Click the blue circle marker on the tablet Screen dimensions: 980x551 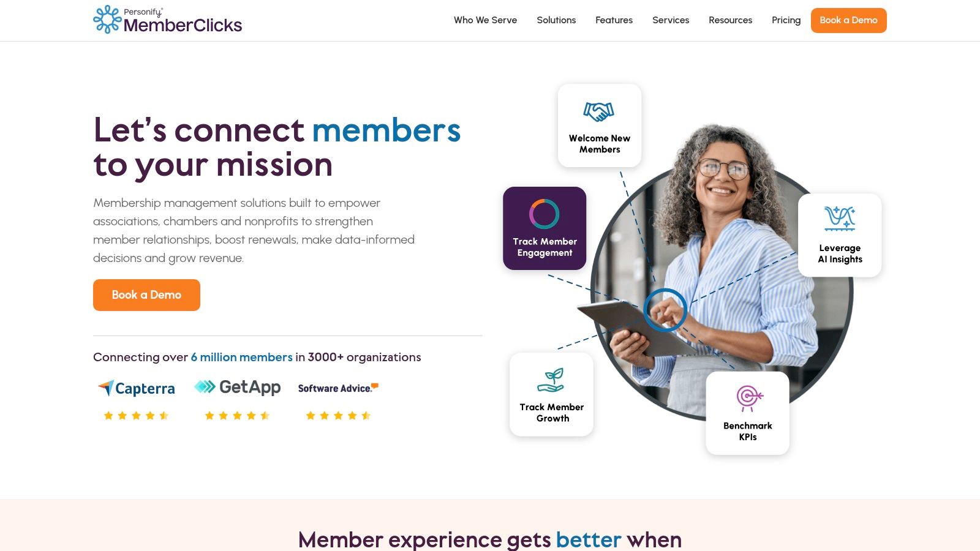click(x=665, y=310)
